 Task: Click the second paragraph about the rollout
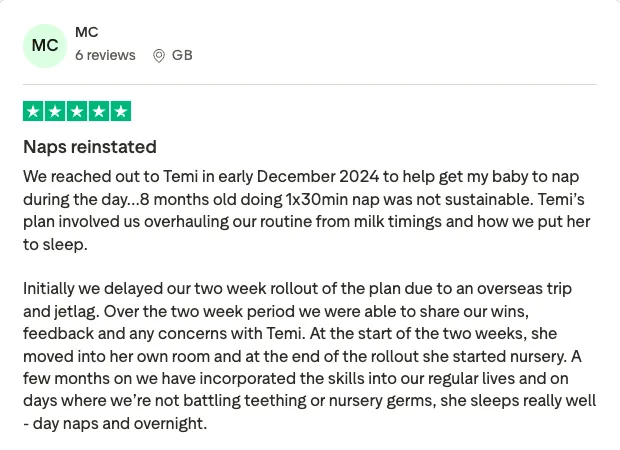pyautogui.click(x=310, y=356)
